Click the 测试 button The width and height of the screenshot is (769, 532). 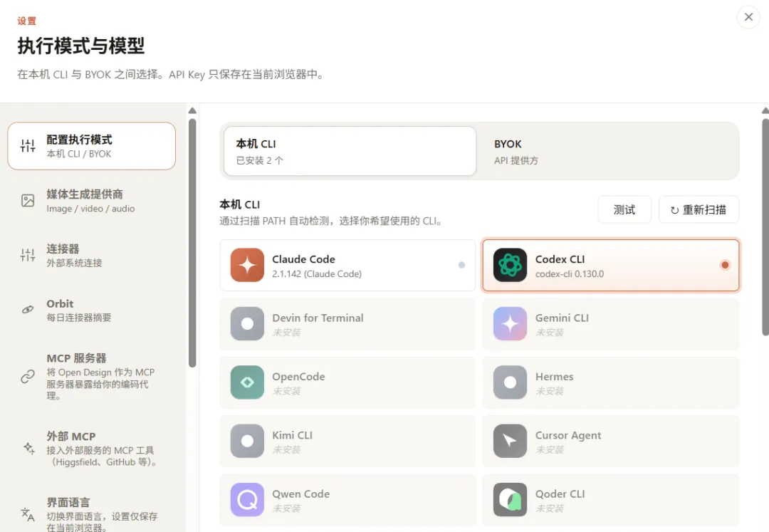pyautogui.click(x=624, y=210)
